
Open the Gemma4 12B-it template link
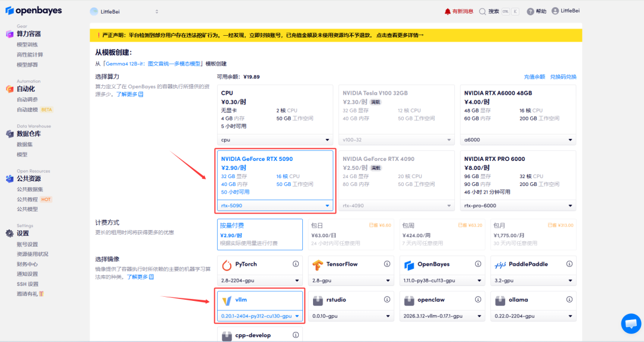[x=153, y=64]
